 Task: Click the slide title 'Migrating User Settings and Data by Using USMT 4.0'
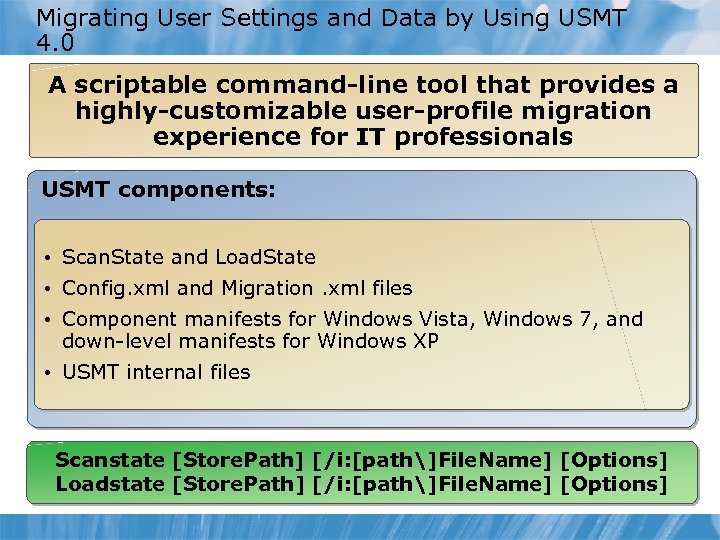(331, 29)
